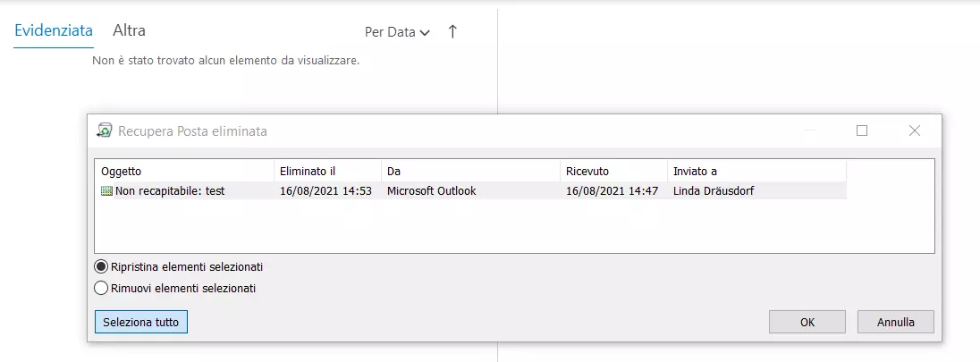Click the Seleziona tutto button

pos(141,323)
